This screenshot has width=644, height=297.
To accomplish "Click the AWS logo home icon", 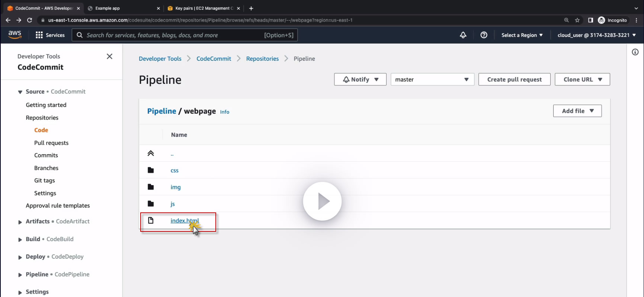I will click(15, 34).
